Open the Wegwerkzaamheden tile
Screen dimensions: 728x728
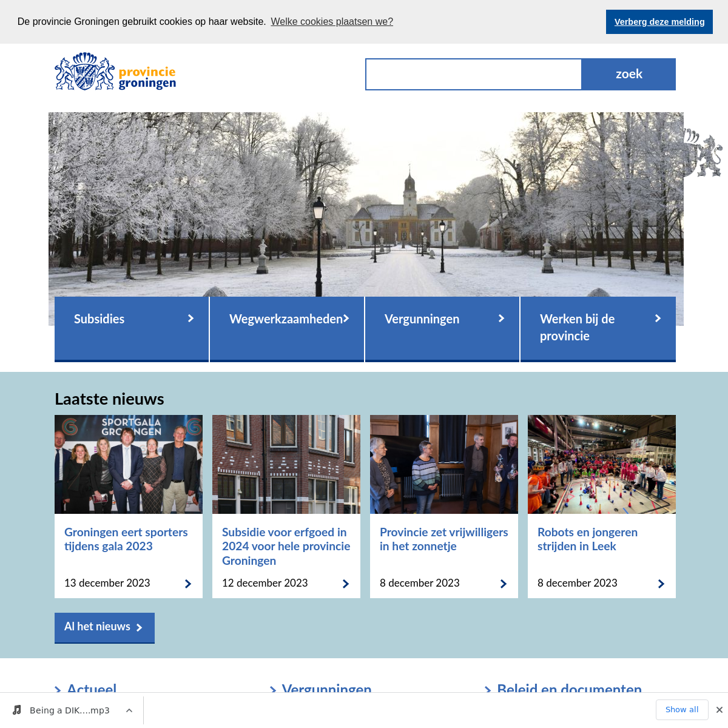(x=287, y=329)
